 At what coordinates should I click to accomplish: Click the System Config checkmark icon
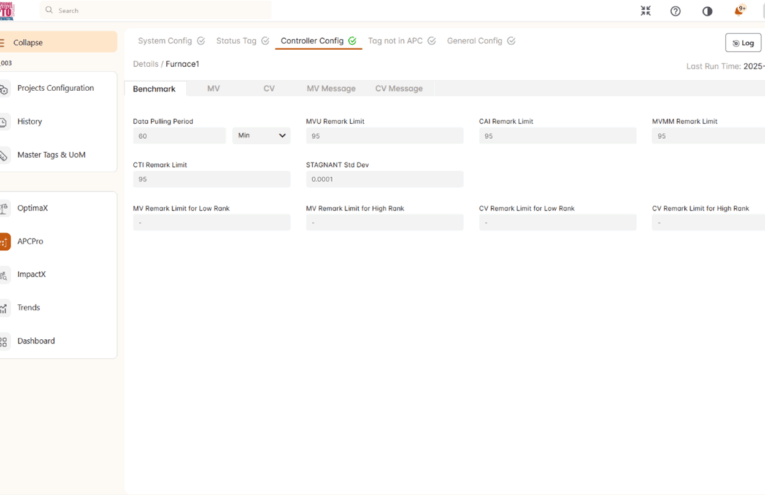tap(201, 41)
